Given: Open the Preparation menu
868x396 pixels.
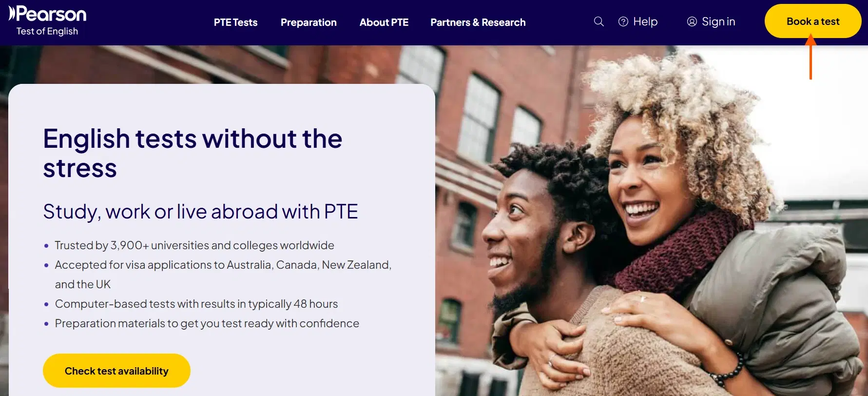Looking at the screenshot, I should pos(309,22).
